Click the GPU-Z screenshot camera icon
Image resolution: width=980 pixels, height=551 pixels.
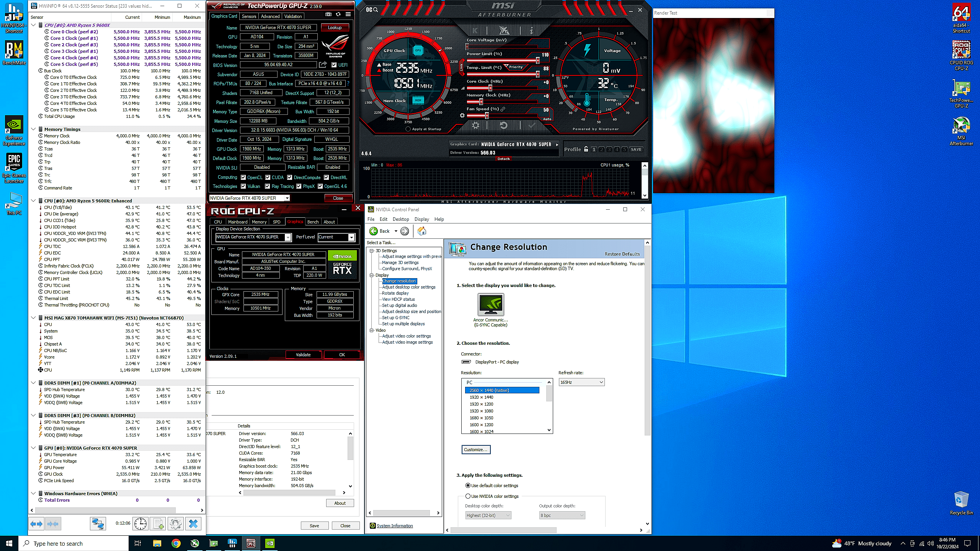click(328, 15)
